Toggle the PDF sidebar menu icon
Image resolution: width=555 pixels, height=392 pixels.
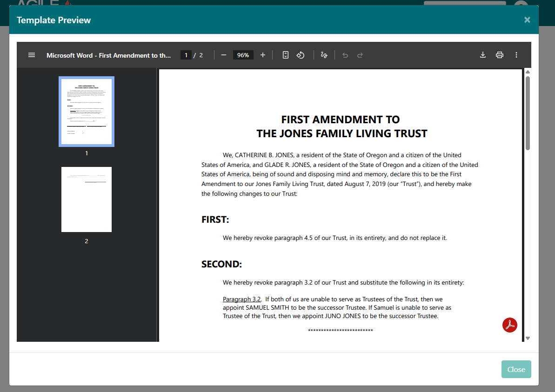tap(32, 55)
